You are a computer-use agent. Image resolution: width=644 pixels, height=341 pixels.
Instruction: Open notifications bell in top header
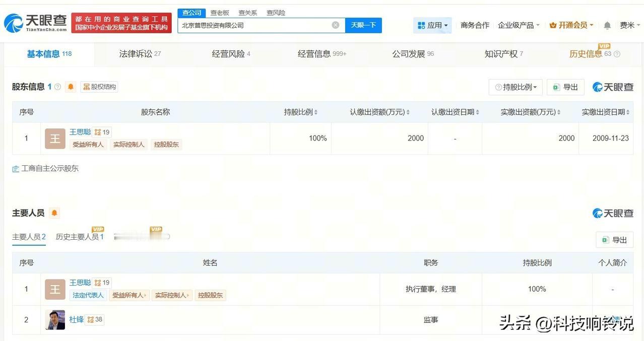607,25
